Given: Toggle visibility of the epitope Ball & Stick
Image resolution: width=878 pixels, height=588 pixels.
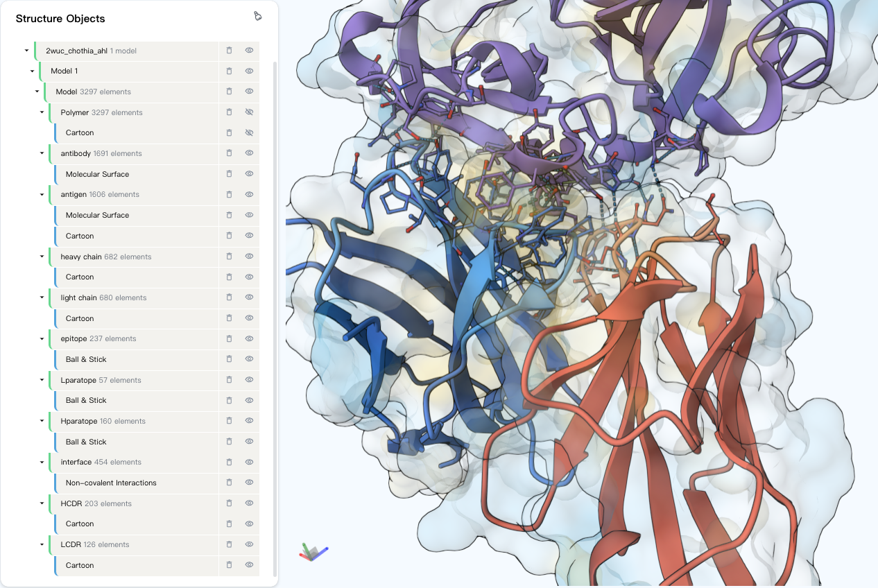Looking at the screenshot, I should tap(249, 359).
